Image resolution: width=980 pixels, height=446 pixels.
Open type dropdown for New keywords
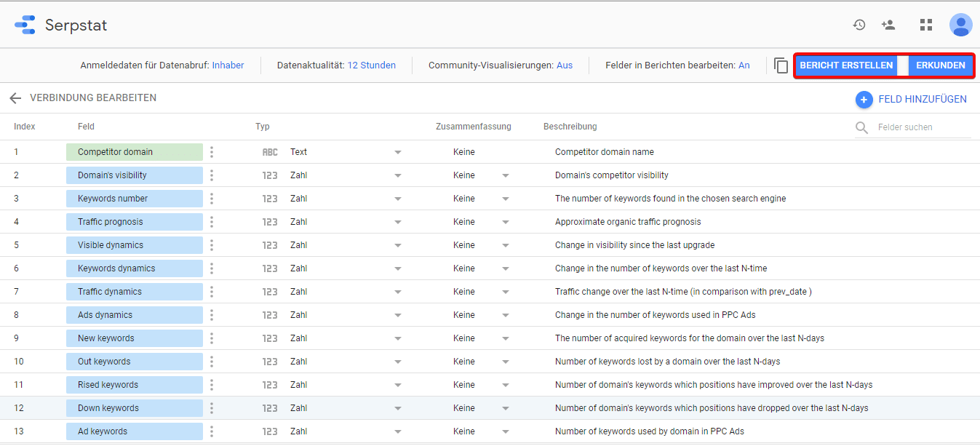(x=398, y=338)
